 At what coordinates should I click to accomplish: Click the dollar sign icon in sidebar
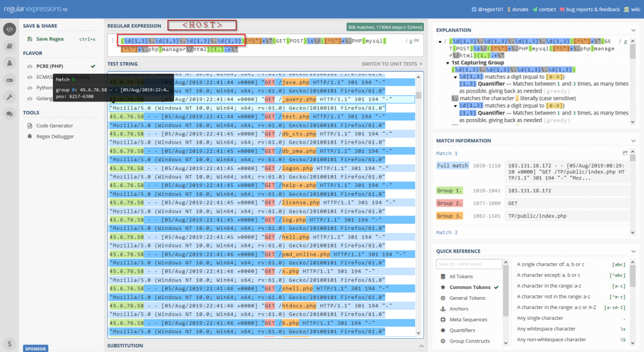[9, 343]
